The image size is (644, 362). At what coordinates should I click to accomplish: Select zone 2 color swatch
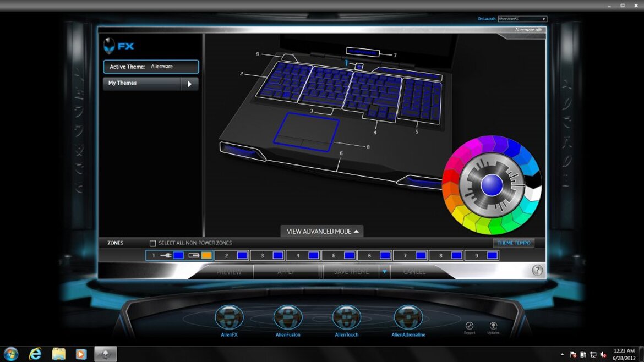[x=242, y=255]
